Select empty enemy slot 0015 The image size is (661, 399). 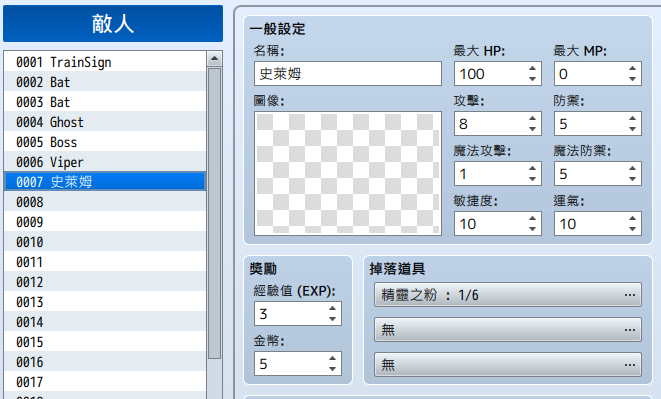pos(105,342)
